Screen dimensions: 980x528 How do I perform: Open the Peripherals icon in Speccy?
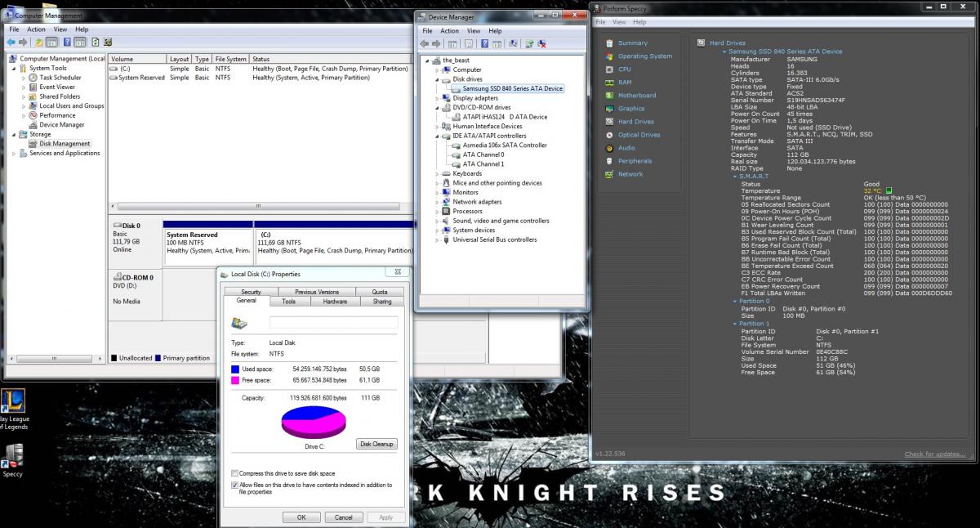point(609,161)
